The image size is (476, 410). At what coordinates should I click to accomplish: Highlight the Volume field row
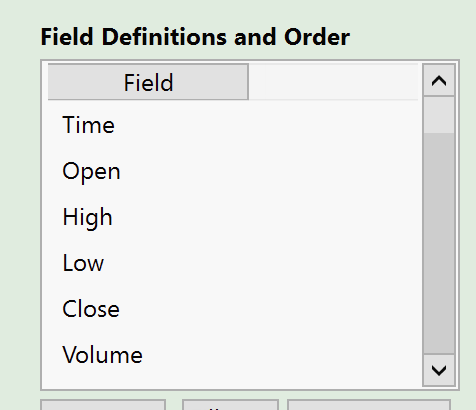pos(233,355)
